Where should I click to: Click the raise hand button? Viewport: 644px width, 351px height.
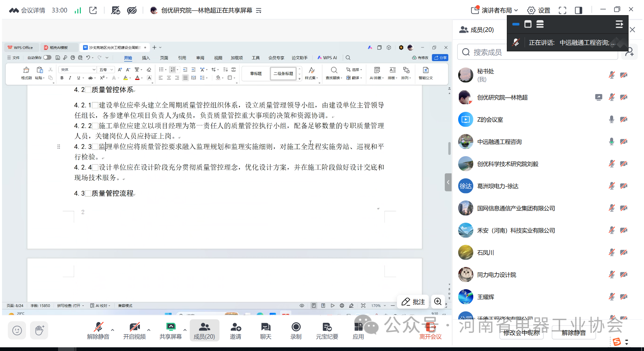click(39, 331)
